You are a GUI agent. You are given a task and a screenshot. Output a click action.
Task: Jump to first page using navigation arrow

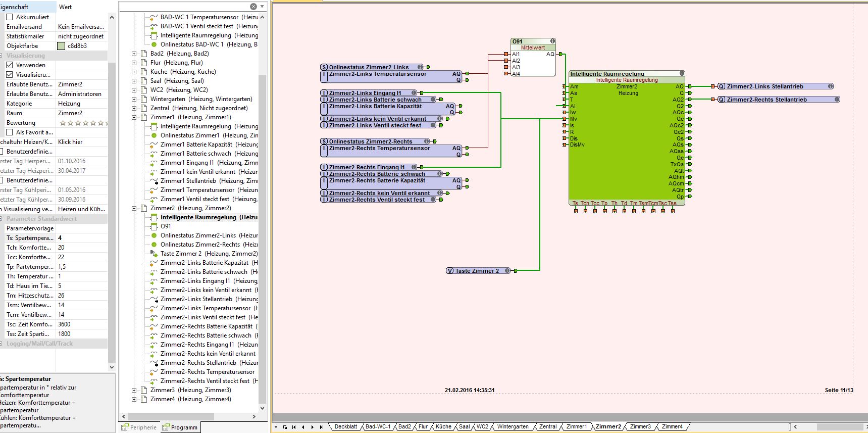(294, 427)
